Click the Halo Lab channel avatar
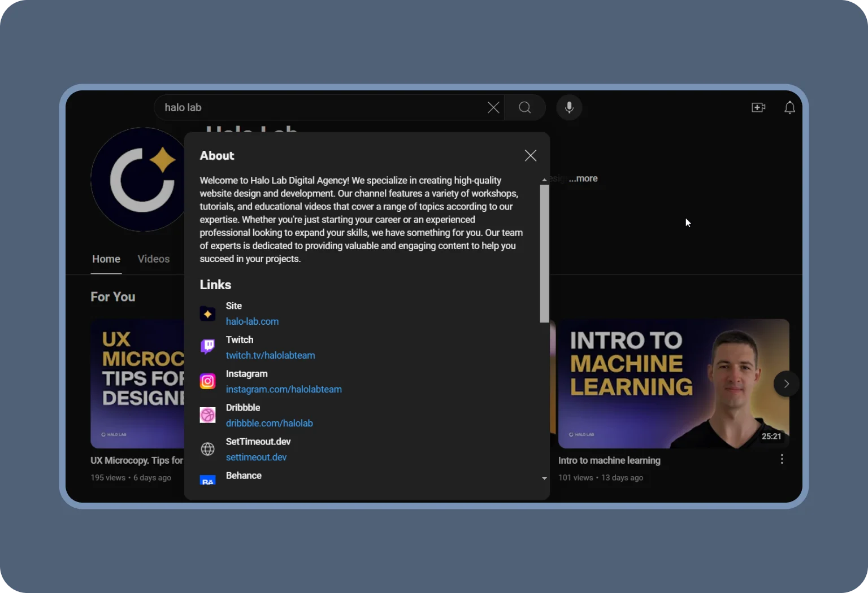The image size is (868, 593). coord(138,180)
